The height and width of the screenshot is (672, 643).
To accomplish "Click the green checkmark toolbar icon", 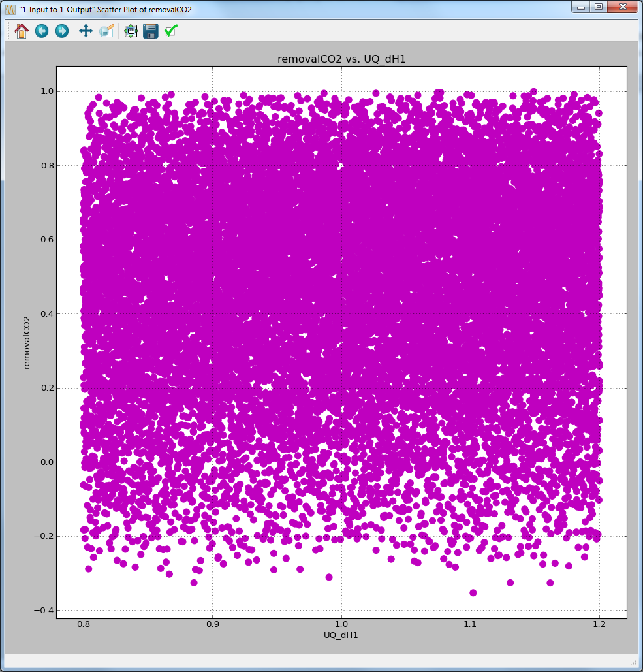I will [x=170, y=31].
